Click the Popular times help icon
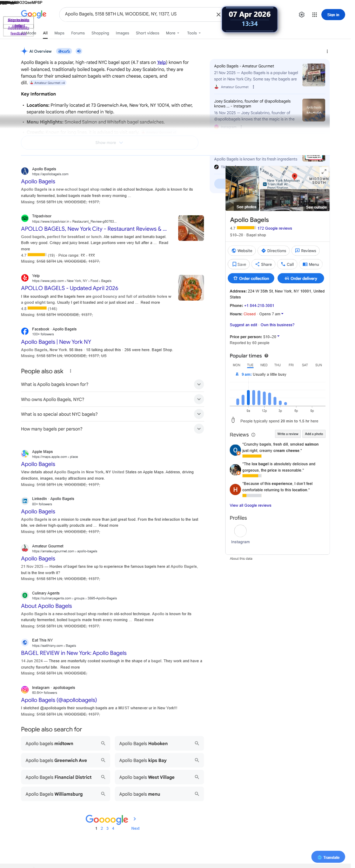355x868 pixels. [x=266, y=356]
